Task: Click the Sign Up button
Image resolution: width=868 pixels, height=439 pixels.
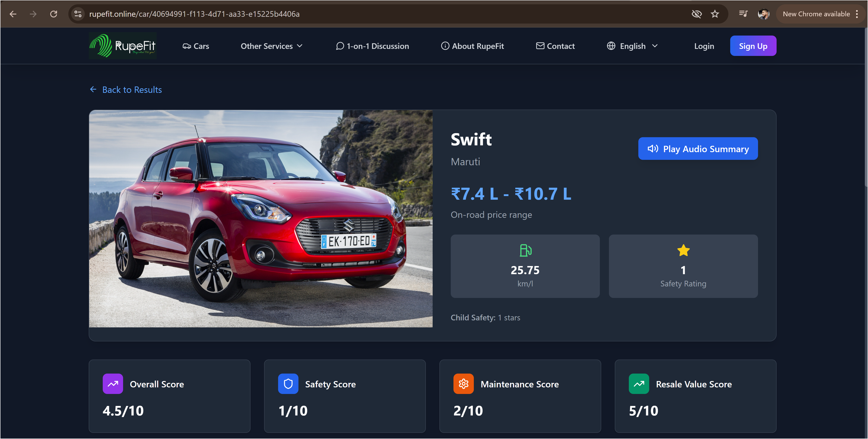Action: (753, 46)
